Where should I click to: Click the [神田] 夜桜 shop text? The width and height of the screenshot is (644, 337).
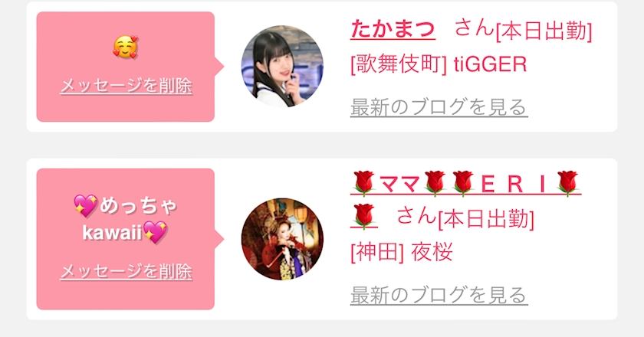tap(402, 252)
